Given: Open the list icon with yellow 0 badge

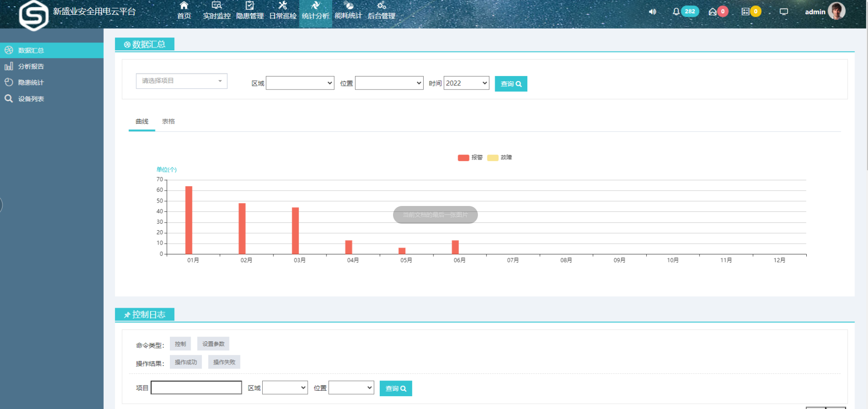Looking at the screenshot, I should click(751, 11).
